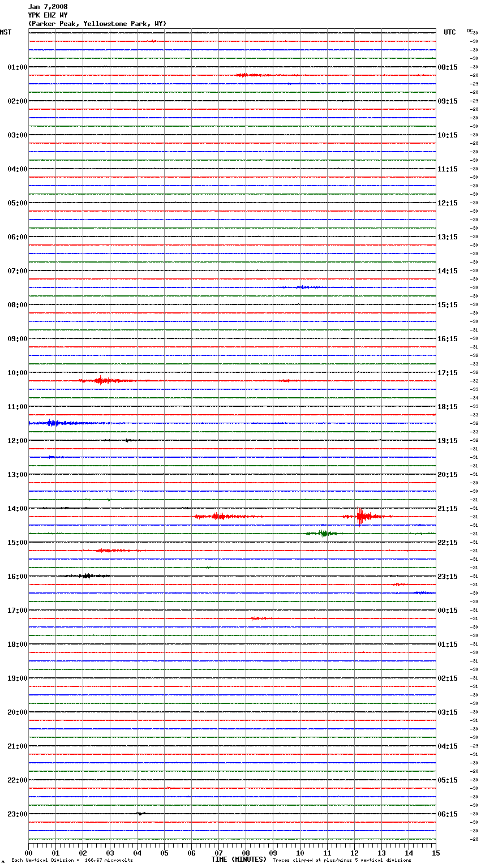Click the '00:15' UTC time label

point(448,611)
